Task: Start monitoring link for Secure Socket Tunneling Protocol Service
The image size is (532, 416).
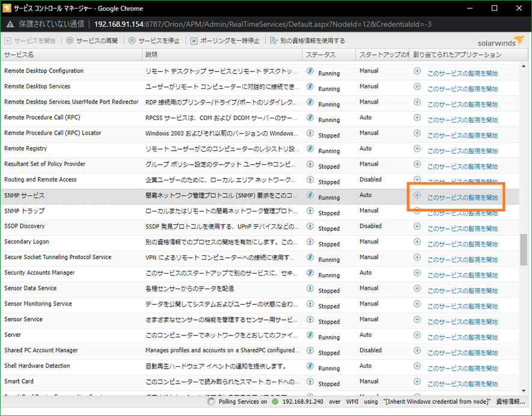Action: [462, 260]
